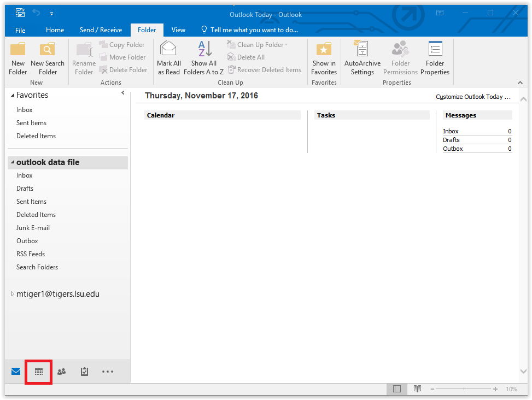Click zoom in plus button
This screenshot has height=400, width=532.
(495, 389)
